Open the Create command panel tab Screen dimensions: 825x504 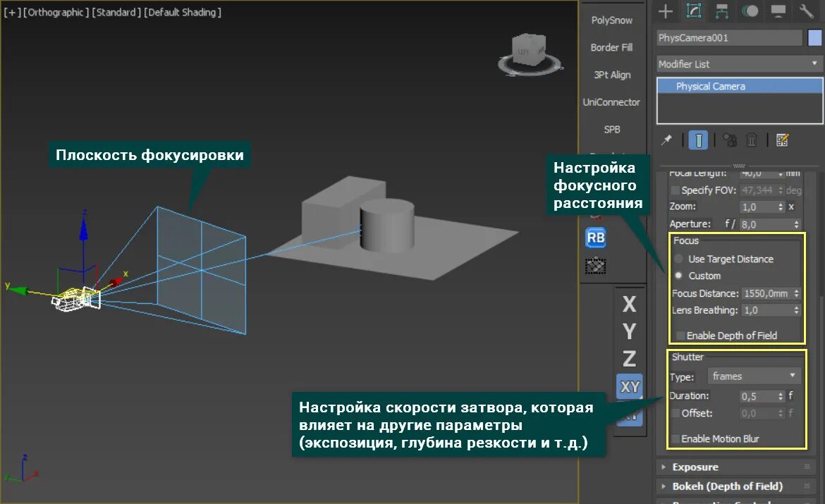[666, 11]
